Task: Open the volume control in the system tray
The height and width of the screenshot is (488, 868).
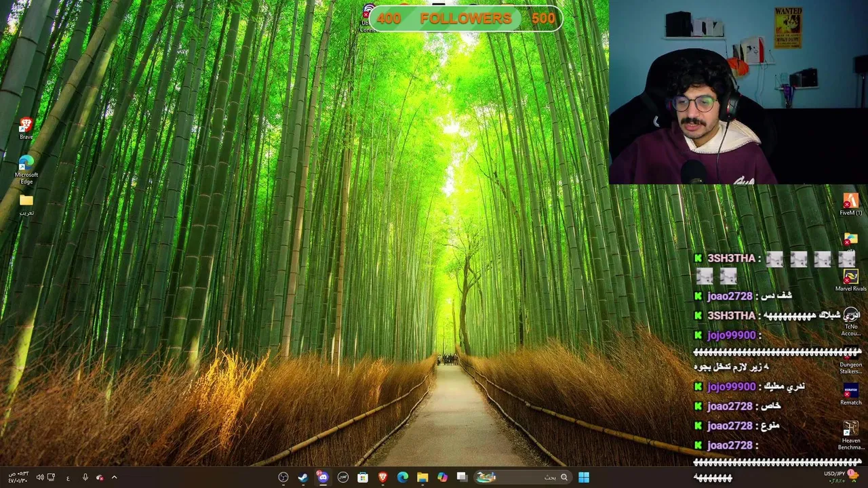Action: 39,477
